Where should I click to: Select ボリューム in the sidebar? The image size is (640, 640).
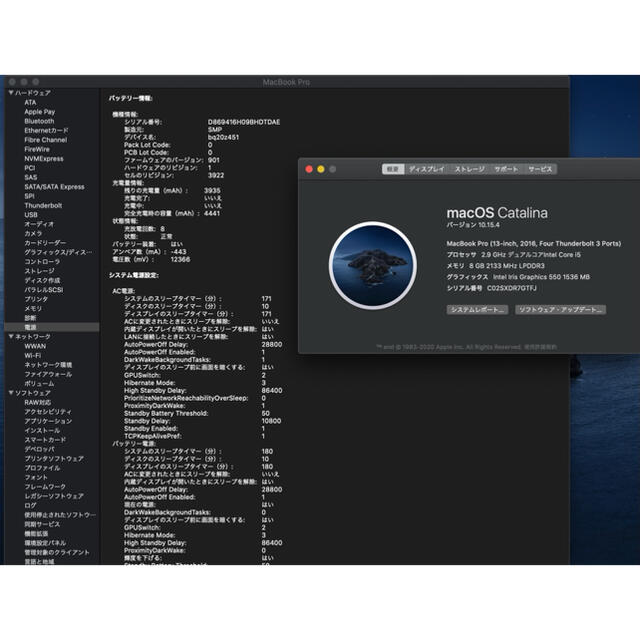pyautogui.click(x=39, y=384)
